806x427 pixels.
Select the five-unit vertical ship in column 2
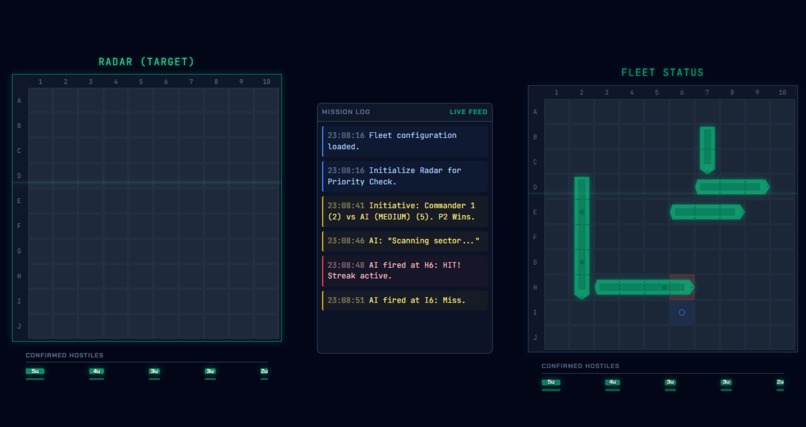click(x=582, y=237)
